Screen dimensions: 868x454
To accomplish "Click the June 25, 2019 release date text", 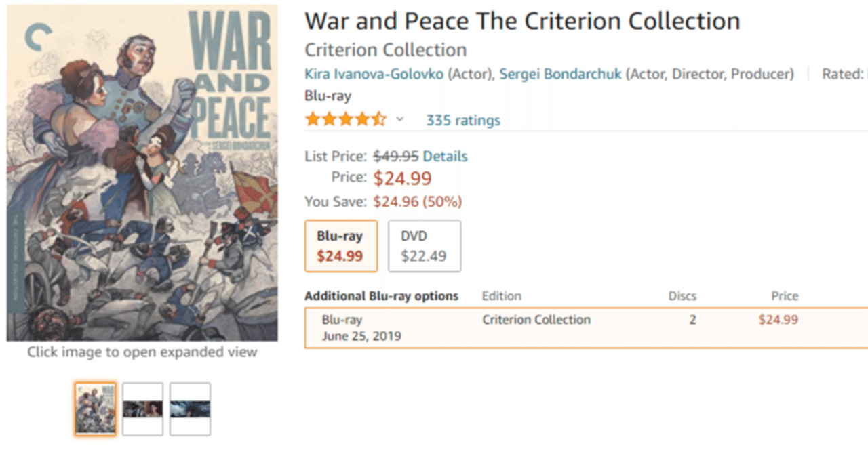I will [x=362, y=335].
